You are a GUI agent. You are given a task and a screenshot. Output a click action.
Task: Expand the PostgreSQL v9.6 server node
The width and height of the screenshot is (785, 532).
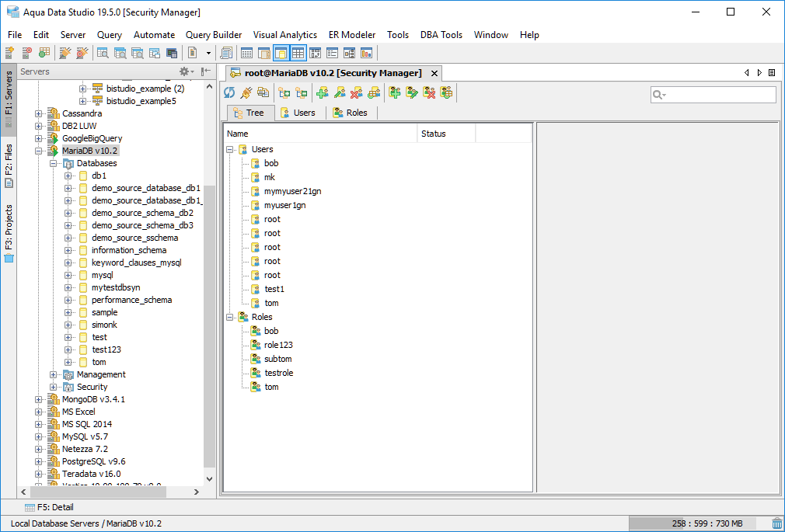(x=39, y=461)
